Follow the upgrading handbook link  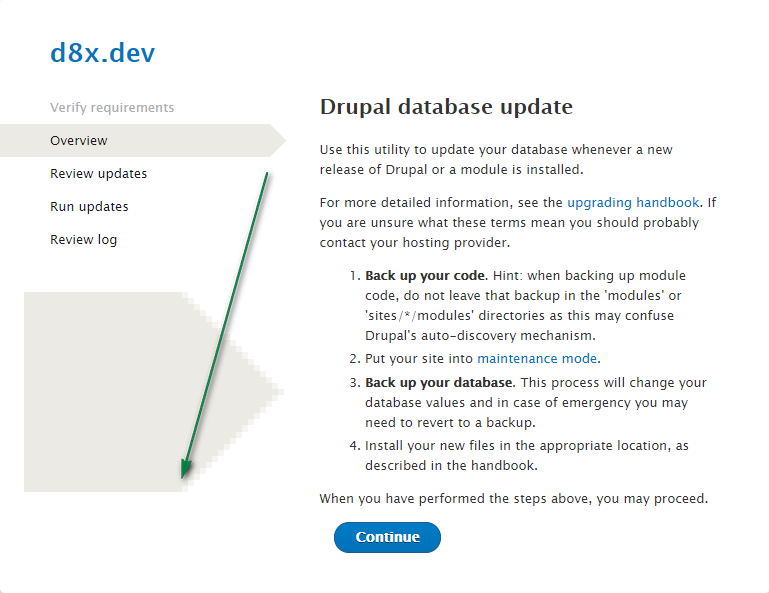tap(633, 203)
